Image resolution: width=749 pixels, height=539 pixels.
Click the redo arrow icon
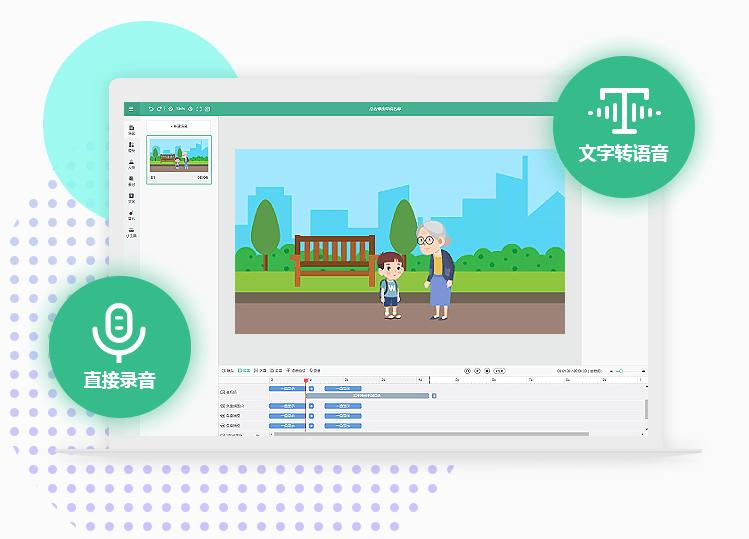[x=159, y=108]
